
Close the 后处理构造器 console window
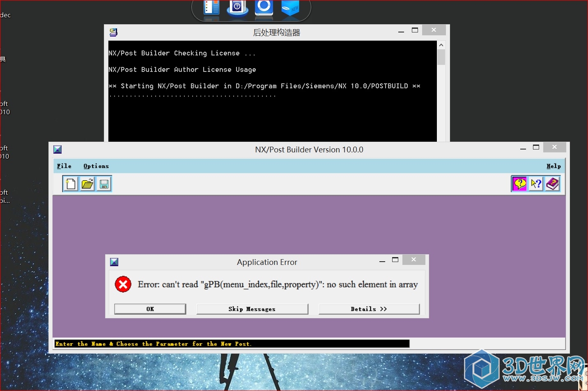[x=434, y=30]
